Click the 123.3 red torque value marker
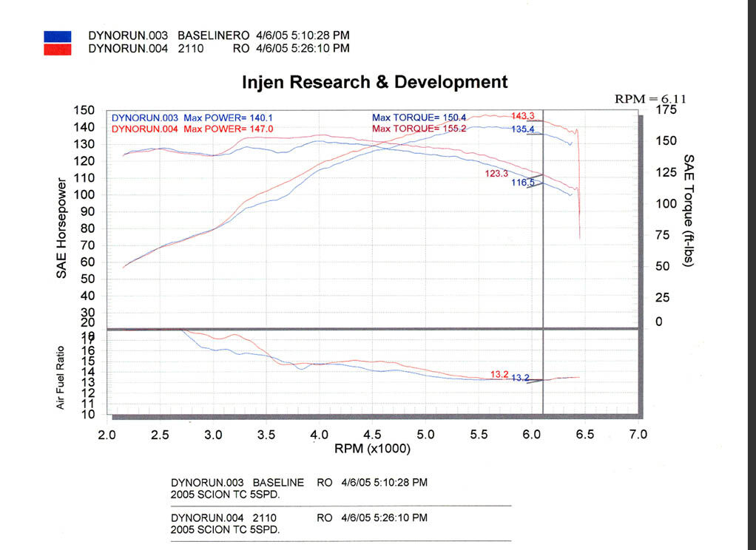 (496, 174)
